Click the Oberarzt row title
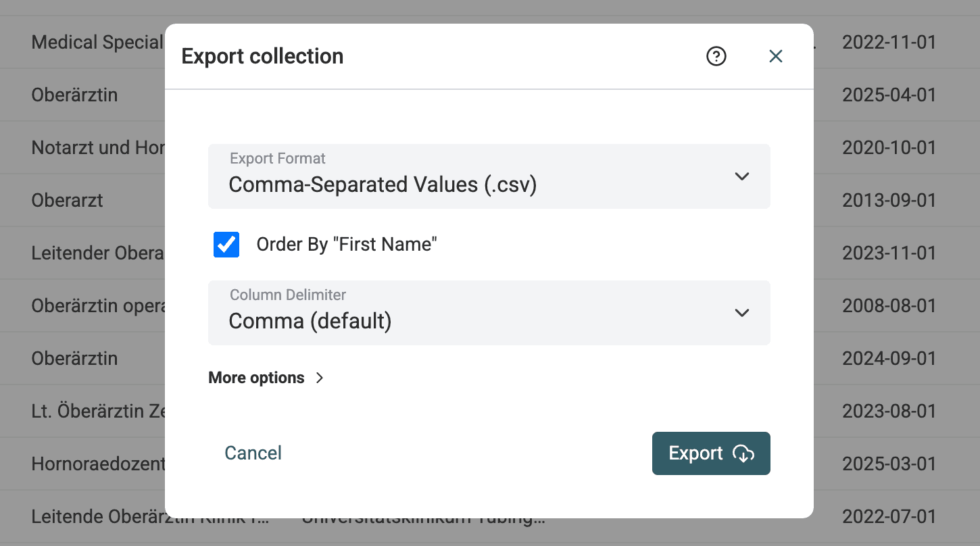Image resolution: width=980 pixels, height=546 pixels. click(67, 200)
